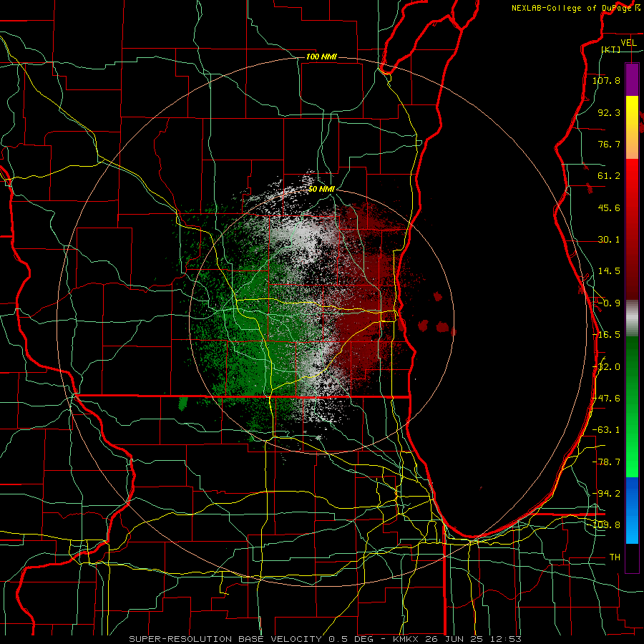Click the largest red echo over the lake
The height and width of the screenshot is (644, 644).
tap(443, 327)
